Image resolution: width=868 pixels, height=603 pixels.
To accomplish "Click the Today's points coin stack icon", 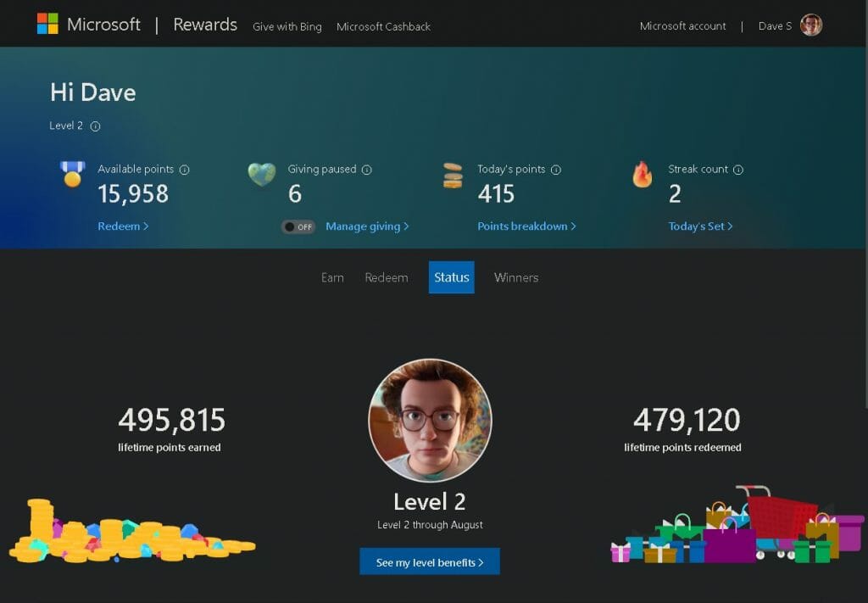I will pyautogui.click(x=453, y=175).
